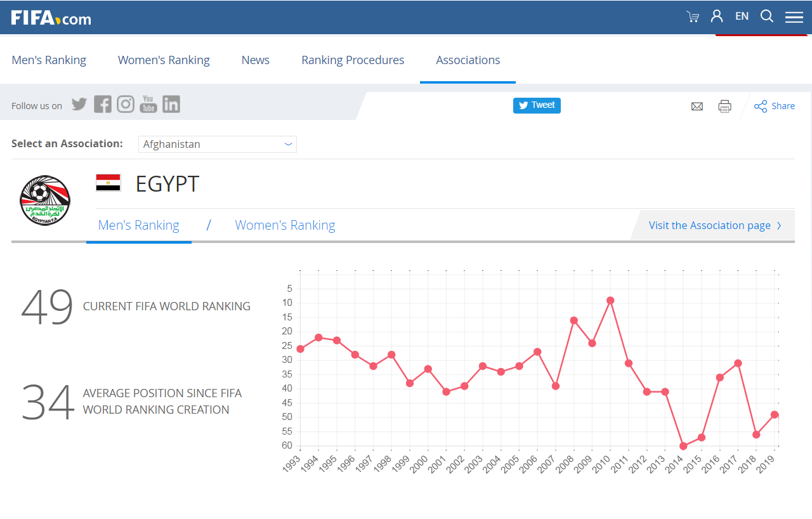Click the Egypt flag icon
Screen dimensions: 812x519
pos(108,183)
